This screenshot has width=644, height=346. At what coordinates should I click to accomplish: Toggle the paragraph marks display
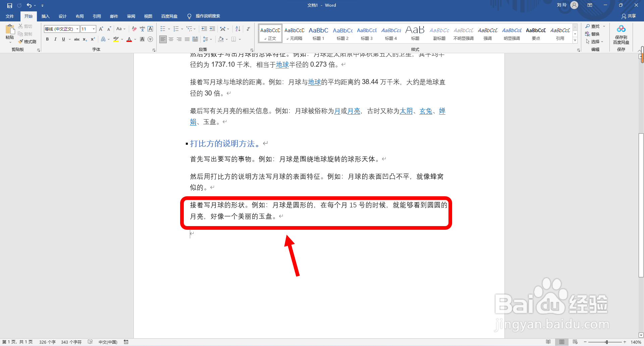click(248, 29)
